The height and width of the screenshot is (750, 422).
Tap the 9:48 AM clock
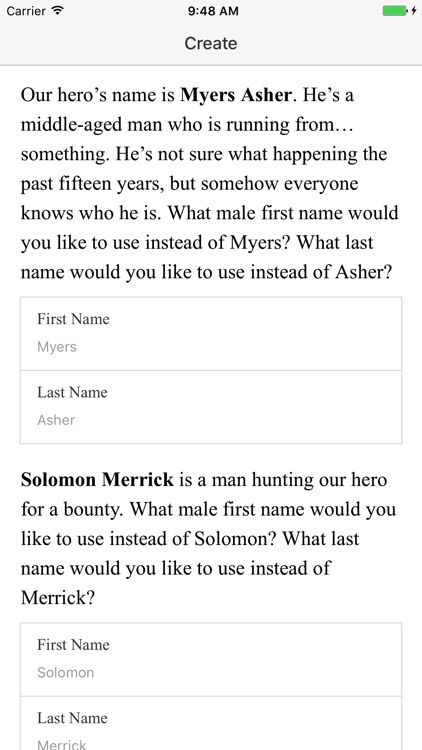(213, 11)
